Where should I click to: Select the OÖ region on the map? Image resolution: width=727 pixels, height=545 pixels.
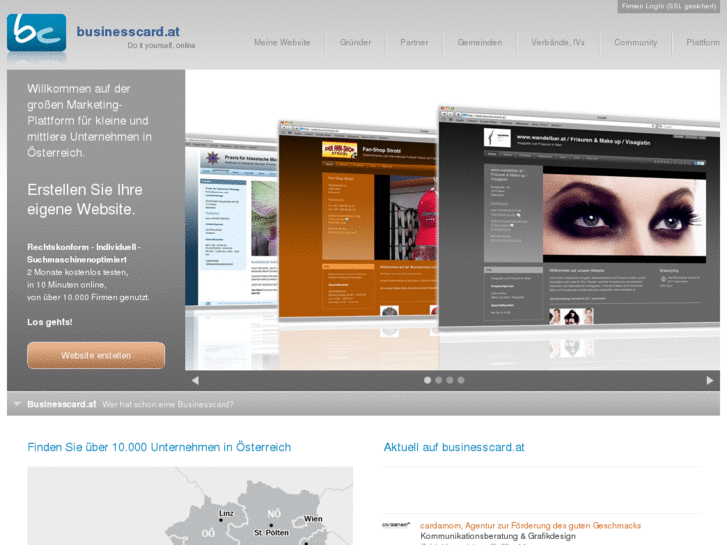pyautogui.click(x=208, y=533)
